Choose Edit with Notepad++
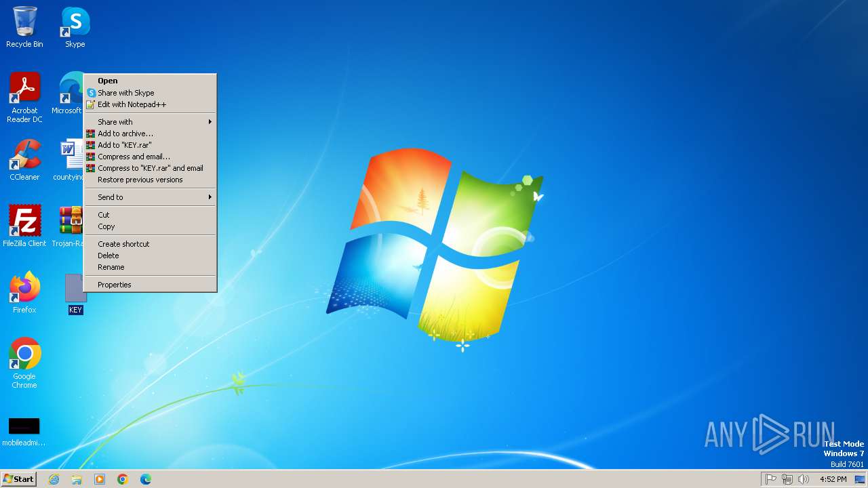868x488 pixels. click(x=150, y=104)
